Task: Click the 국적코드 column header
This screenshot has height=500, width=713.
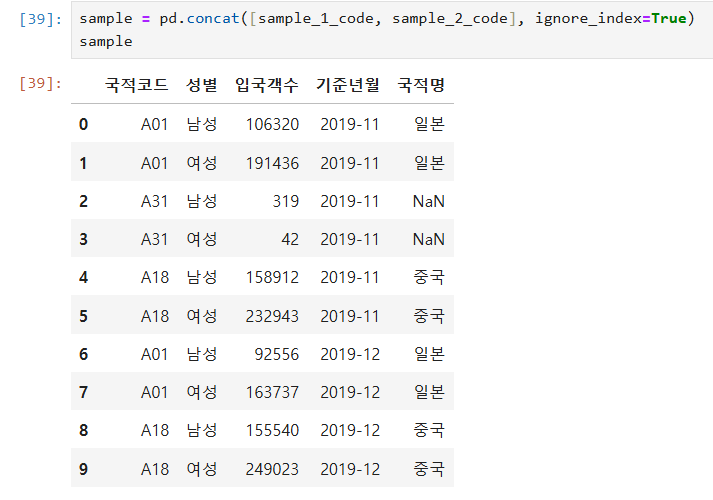Action: coord(136,85)
